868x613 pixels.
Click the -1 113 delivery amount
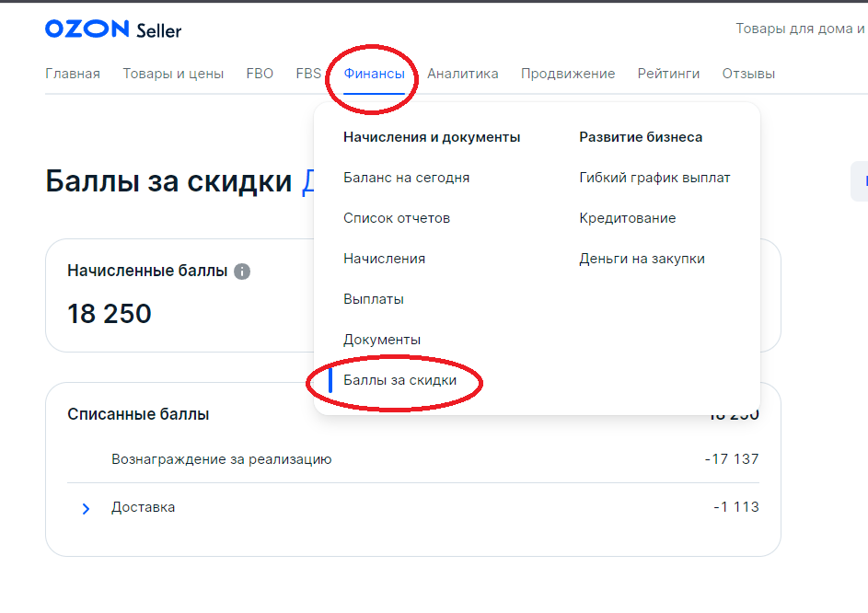[x=736, y=507]
